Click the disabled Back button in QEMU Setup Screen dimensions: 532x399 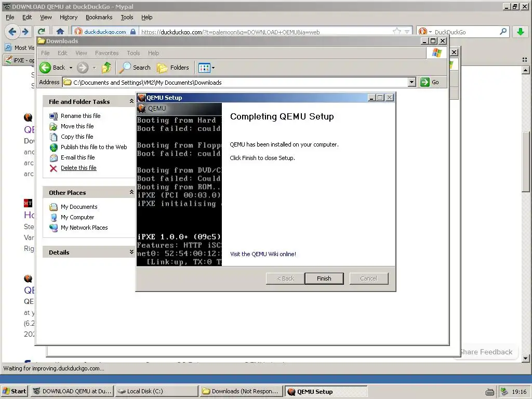point(285,278)
